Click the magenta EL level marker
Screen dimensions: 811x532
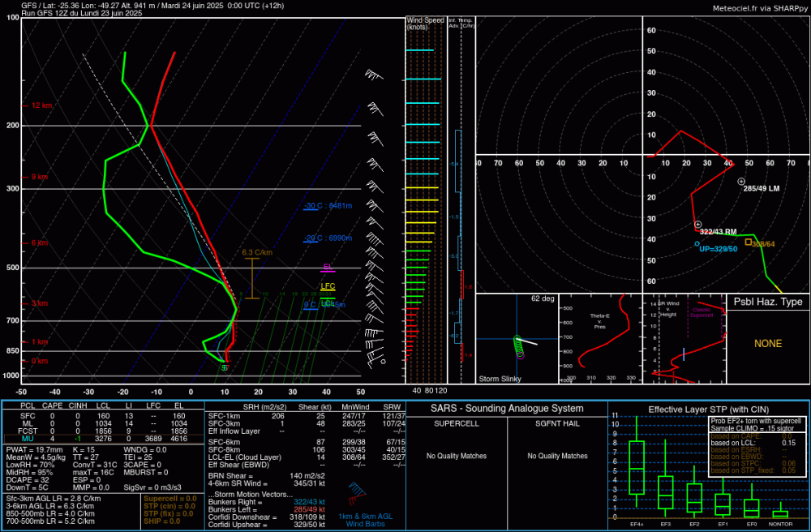328,267
